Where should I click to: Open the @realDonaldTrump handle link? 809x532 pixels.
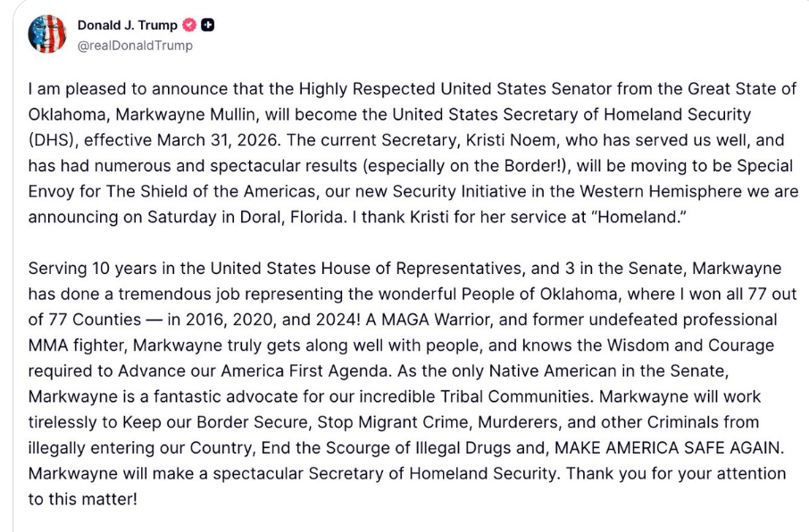pyautogui.click(x=135, y=45)
